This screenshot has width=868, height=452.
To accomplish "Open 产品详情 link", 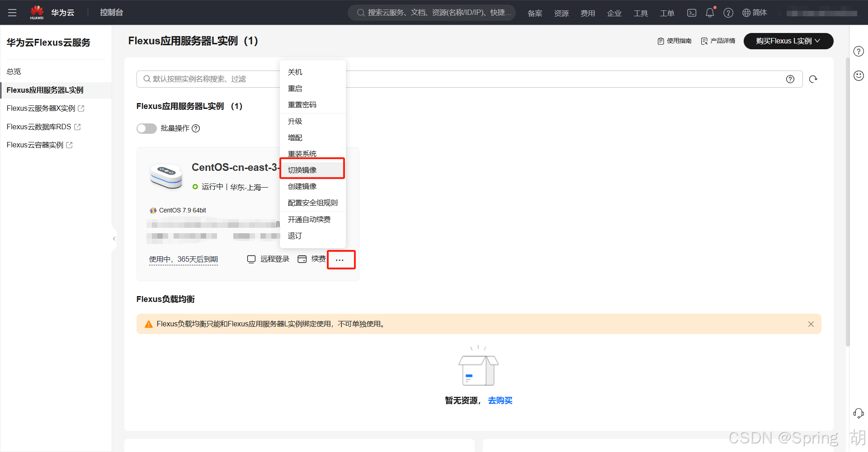I will (718, 41).
